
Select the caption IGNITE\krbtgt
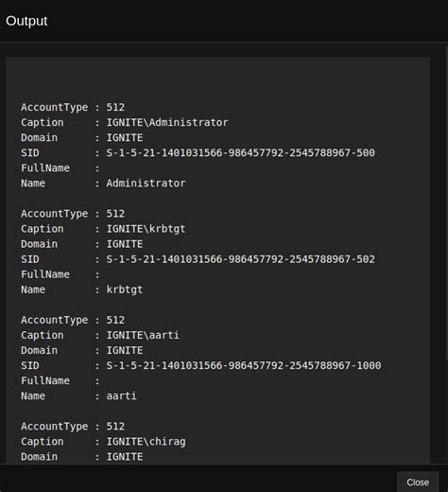[146, 229]
